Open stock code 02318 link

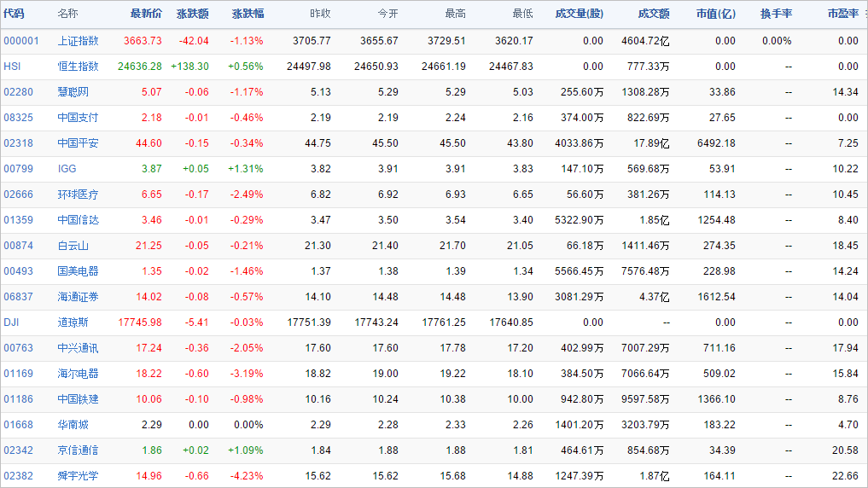18,143
